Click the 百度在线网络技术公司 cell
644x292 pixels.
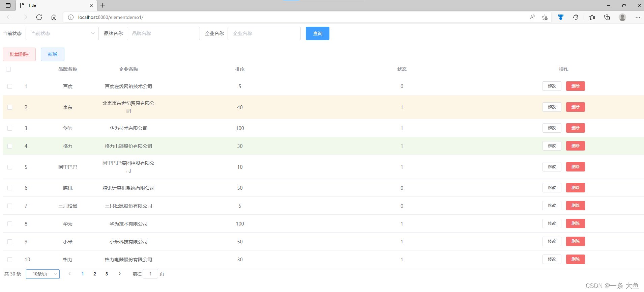pos(128,86)
